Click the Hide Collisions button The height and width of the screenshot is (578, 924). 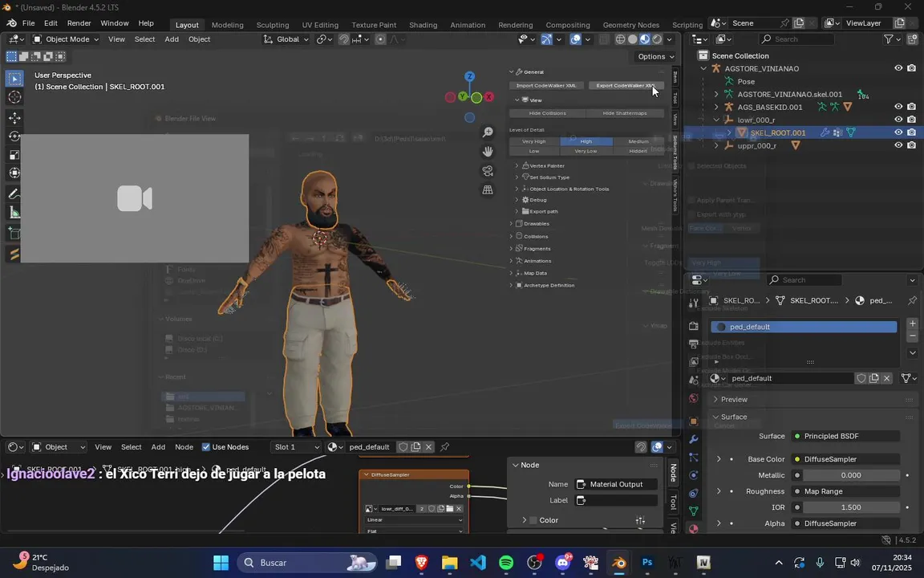click(x=548, y=113)
